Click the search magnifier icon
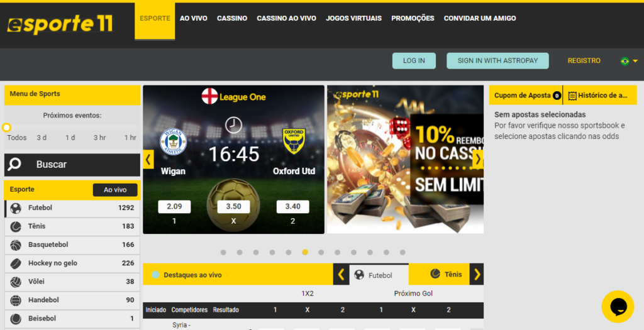 (14, 164)
